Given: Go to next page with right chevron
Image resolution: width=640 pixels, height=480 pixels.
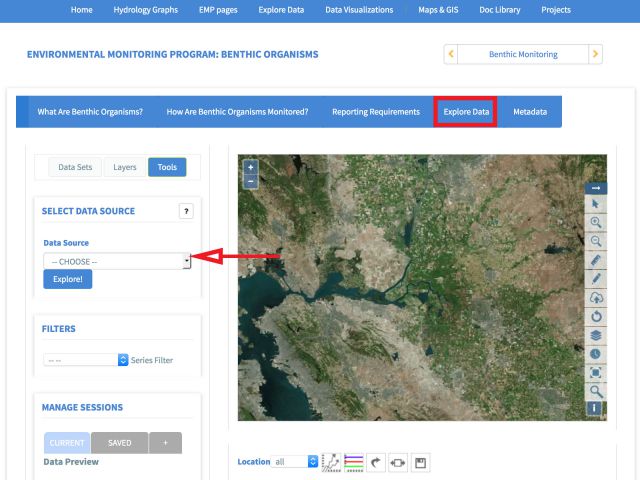Looking at the screenshot, I should [x=595, y=54].
